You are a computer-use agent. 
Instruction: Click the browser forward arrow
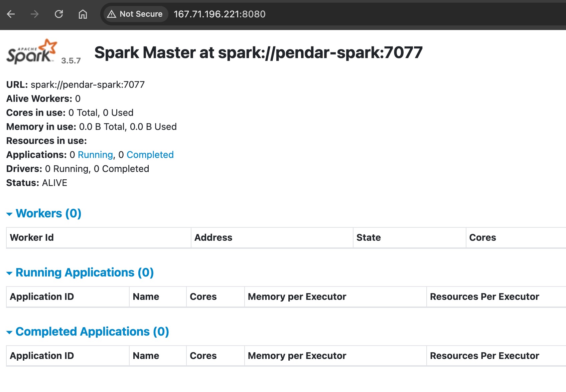tap(35, 14)
